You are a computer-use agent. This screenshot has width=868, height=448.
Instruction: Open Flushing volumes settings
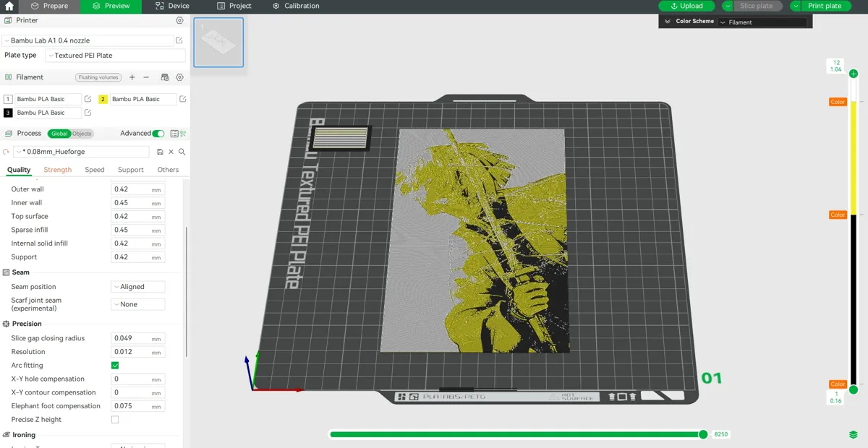[x=98, y=77]
